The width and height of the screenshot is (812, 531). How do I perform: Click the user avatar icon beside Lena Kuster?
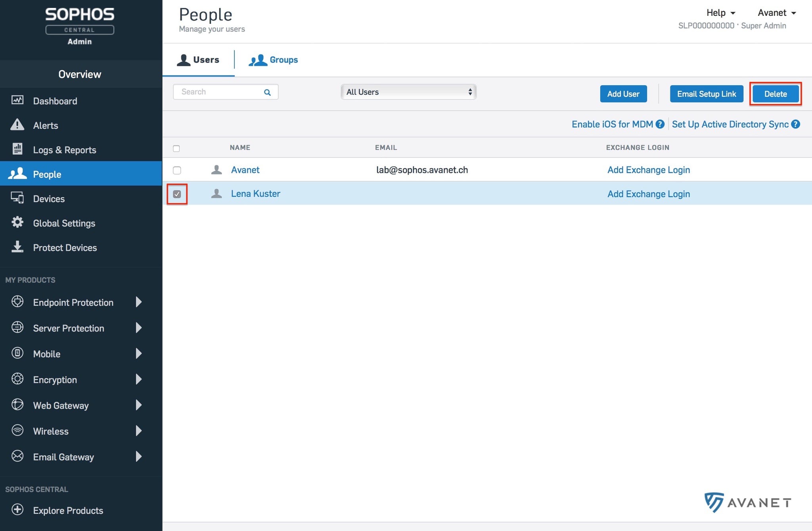216,194
